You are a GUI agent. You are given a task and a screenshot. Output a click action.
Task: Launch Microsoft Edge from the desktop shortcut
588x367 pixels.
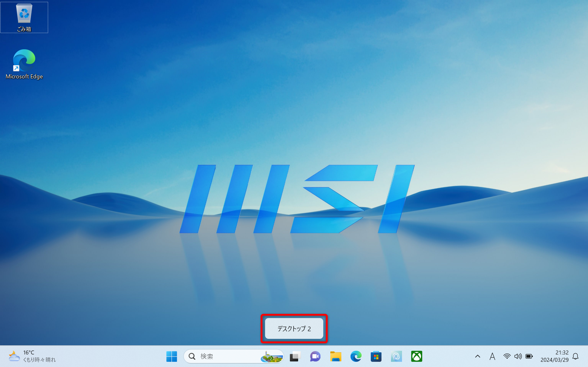click(x=24, y=60)
